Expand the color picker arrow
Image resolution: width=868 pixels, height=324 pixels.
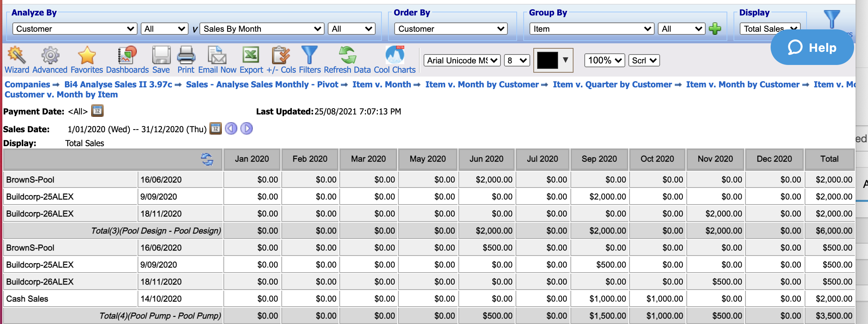pyautogui.click(x=565, y=60)
